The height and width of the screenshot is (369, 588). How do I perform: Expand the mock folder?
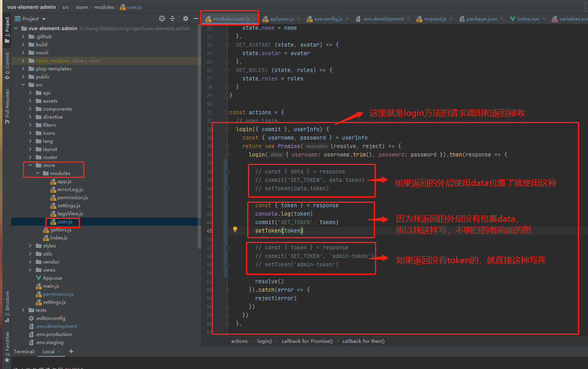tap(23, 53)
